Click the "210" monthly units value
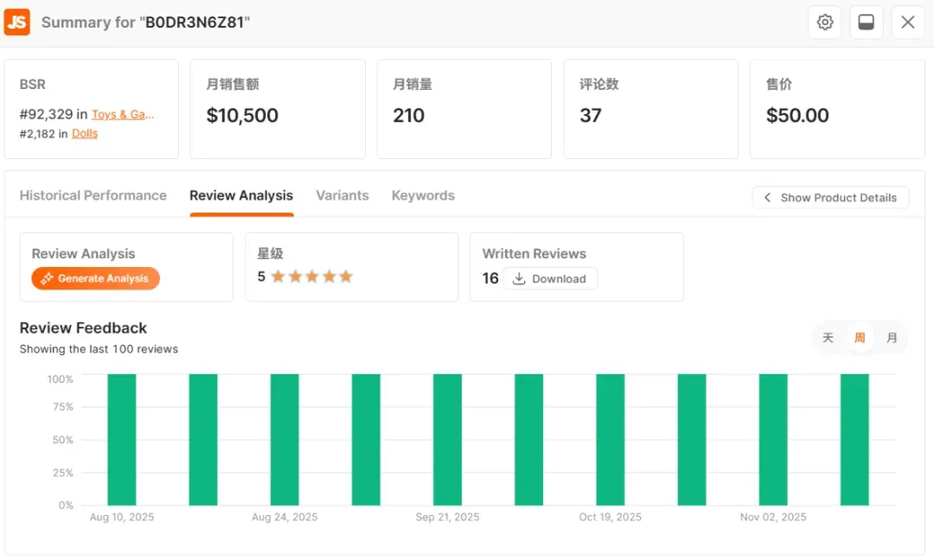The width and height of the screenshot is (934, 560). [408, 116]
